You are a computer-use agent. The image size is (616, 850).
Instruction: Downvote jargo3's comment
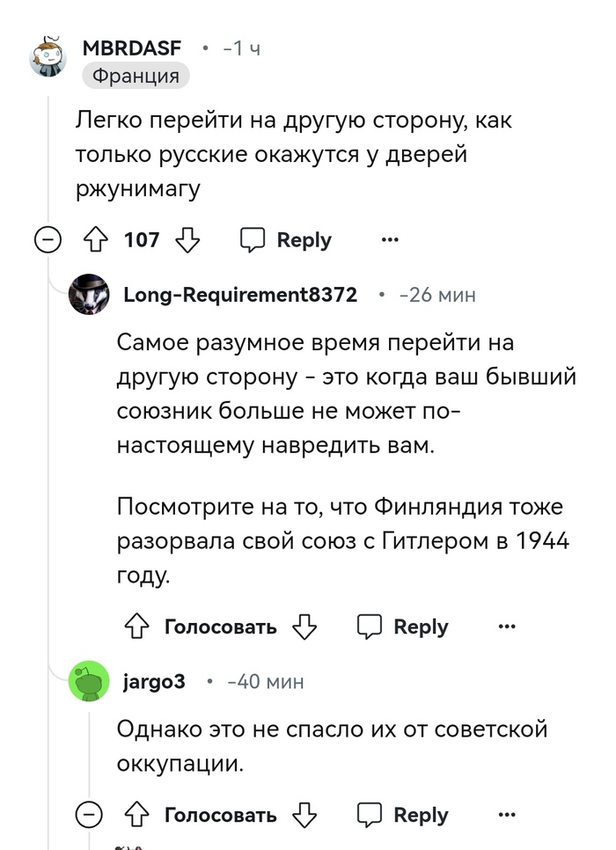[304, 815]
